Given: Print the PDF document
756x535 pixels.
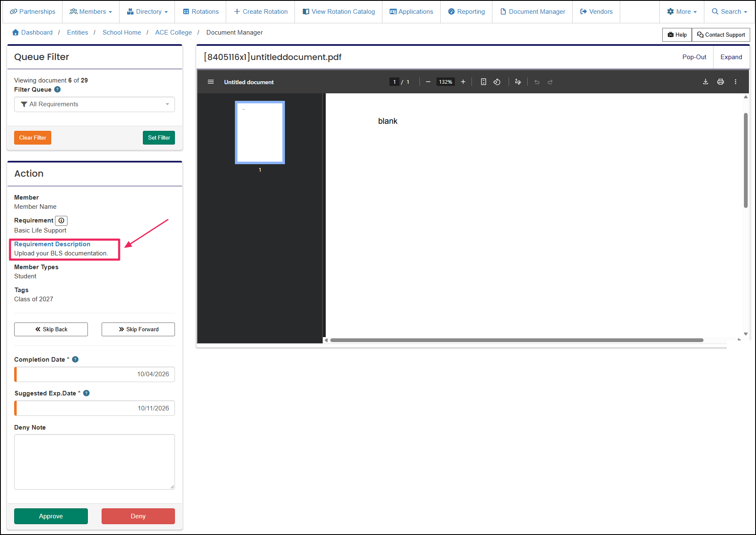Looking at the screenshot, I should tap(721, 82).
